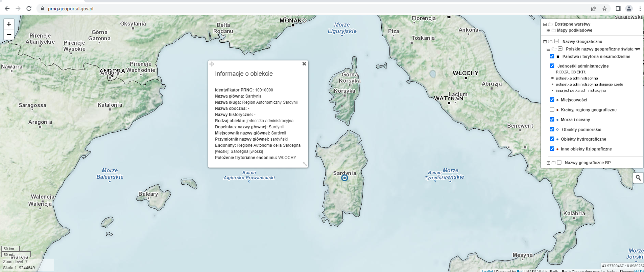This screenshot has width=644, height=272.
Task: Click the world map icon beside Polskie nazwy
Action: click(637, 49)
